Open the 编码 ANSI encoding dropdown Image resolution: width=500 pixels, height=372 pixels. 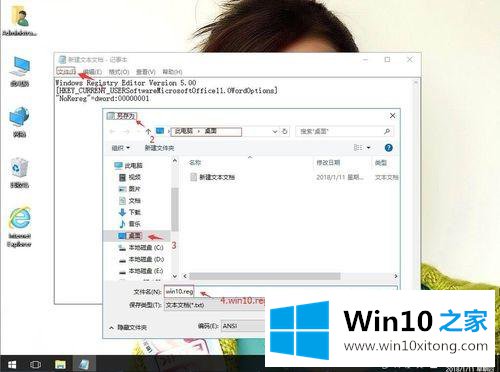click(x=244, y=326)
